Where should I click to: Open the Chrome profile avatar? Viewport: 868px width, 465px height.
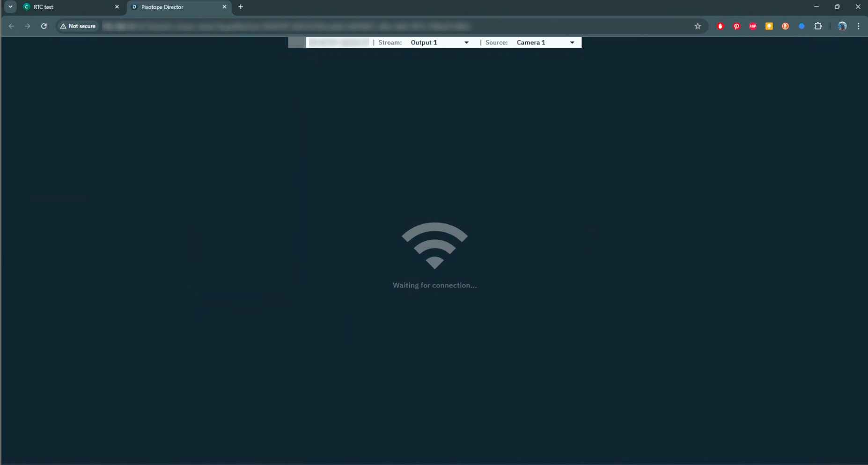tap(842, 26)
